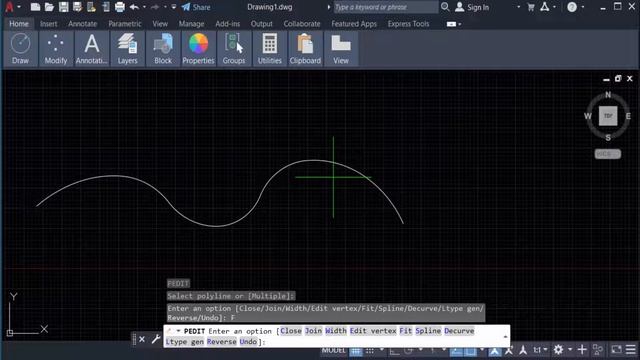This screenshot has width=640, height=360.
Task: Open the Annotation panel
Action: point(91,49)
